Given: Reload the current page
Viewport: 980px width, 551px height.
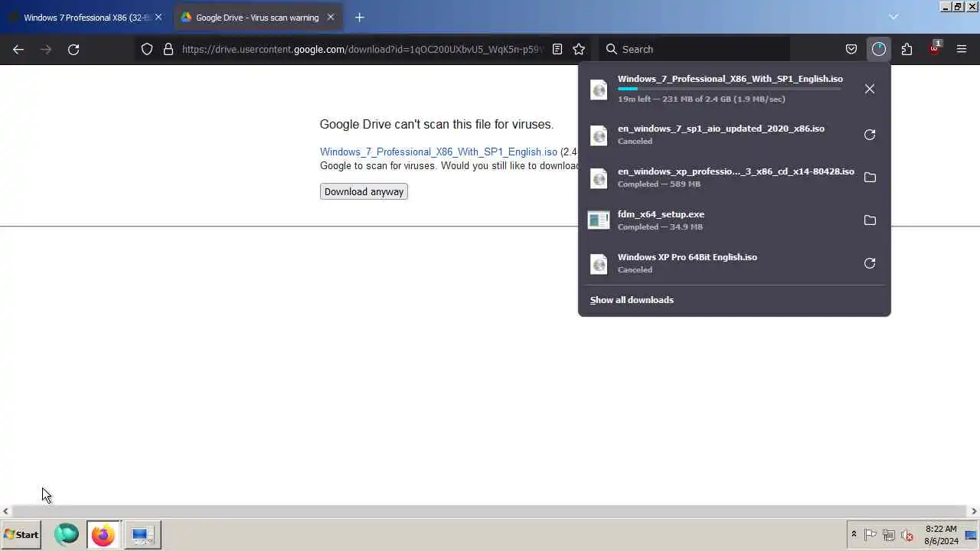Looking at the screenshot, I should click(x=73, y=49).
